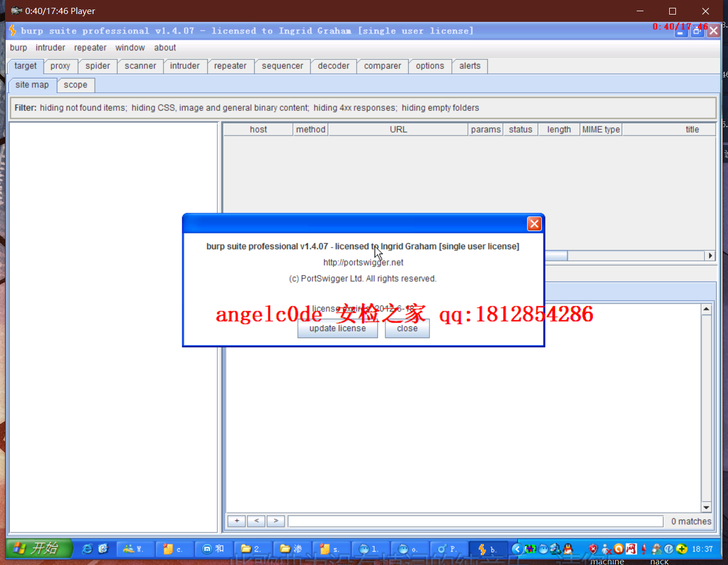Open the Windows Start (开始) button
The width and height of the screenshot is (728, 565).
39,548
